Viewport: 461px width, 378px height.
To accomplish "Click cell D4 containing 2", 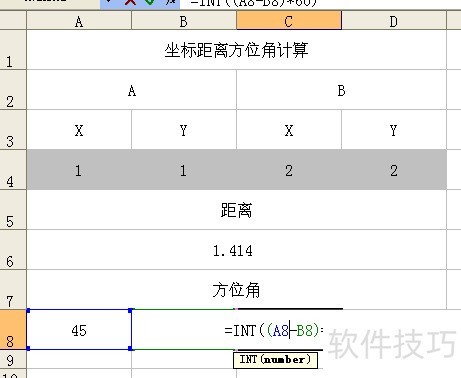I will 394,170.
